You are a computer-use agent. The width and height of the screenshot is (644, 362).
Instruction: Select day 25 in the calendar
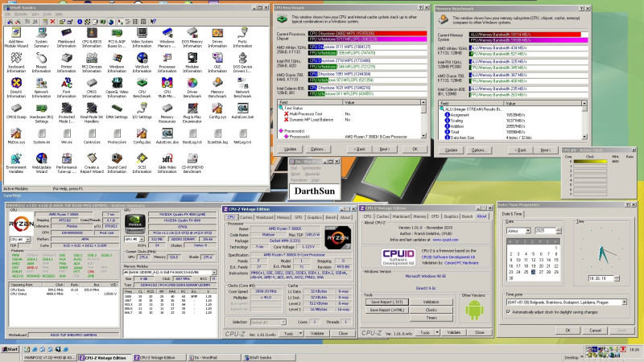(x=526, y=272)
